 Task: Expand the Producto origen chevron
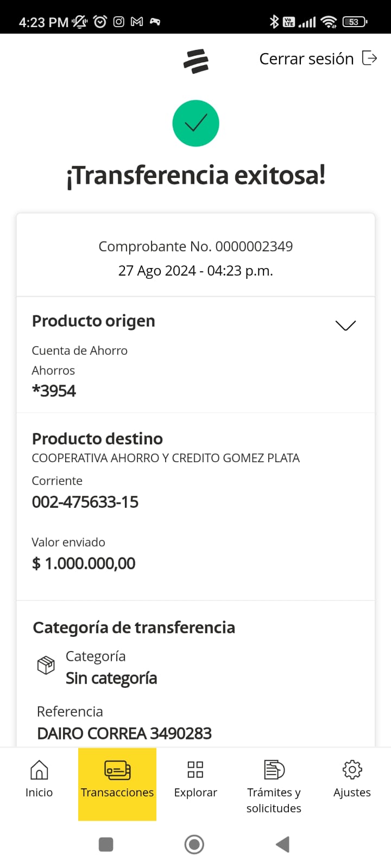(x=345, y=325)
